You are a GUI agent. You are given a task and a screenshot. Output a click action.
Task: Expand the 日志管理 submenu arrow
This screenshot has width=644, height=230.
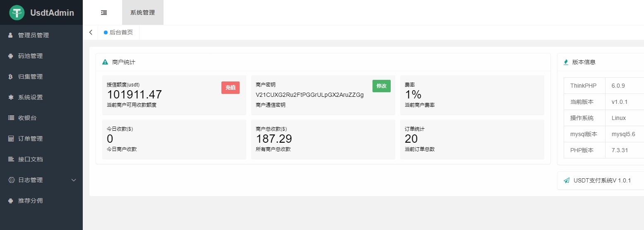click(74, 180)
